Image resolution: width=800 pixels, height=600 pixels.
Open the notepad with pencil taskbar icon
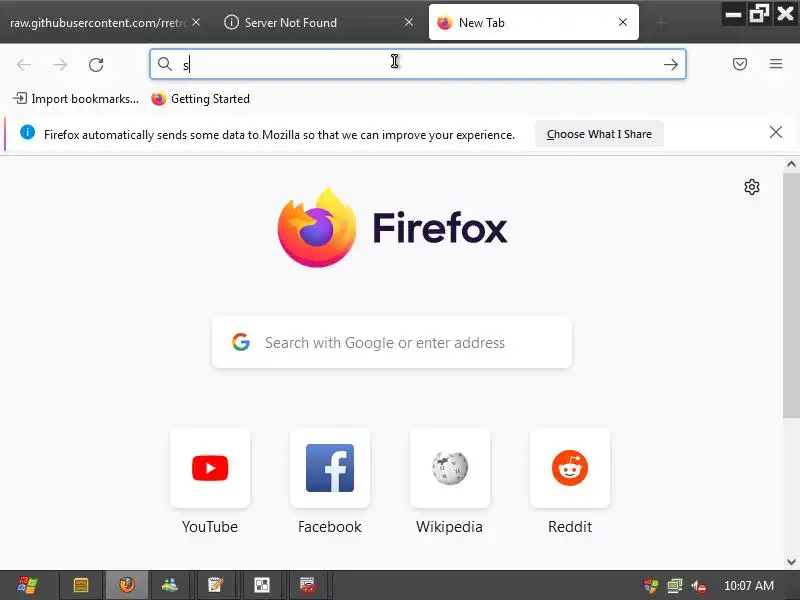pyautogui.click(x=215, y=585)
